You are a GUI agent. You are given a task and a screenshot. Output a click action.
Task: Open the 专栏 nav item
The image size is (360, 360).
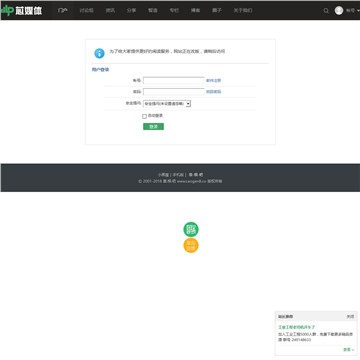coord(174,10)
